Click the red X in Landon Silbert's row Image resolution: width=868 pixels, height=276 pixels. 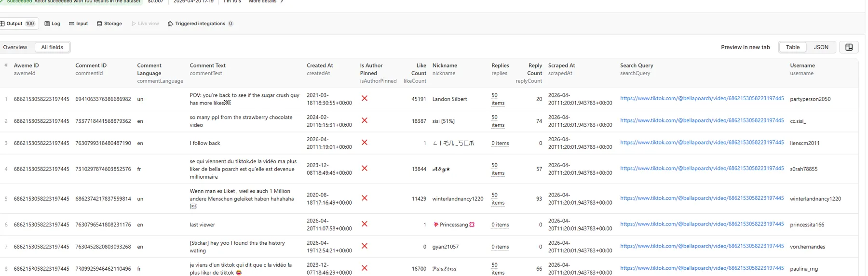click(x=365, y=98)
